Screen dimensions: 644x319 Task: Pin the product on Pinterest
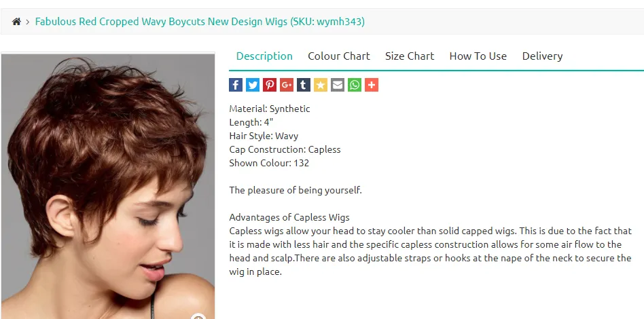point(270,85)
